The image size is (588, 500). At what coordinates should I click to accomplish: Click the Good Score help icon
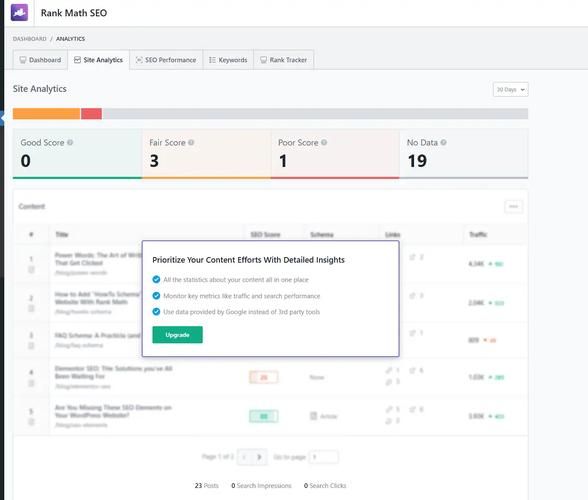70,143
